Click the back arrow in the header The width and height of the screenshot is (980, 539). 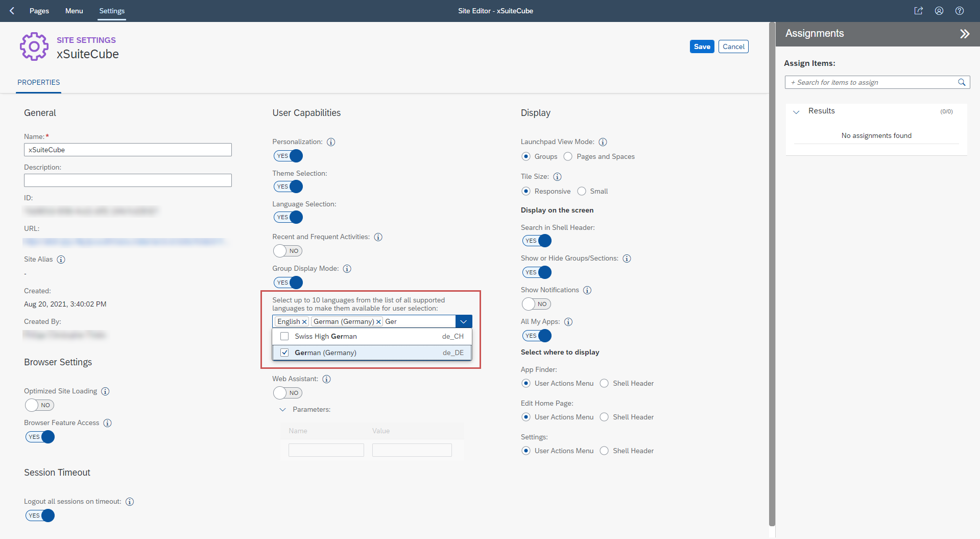[x=12, y=11]
